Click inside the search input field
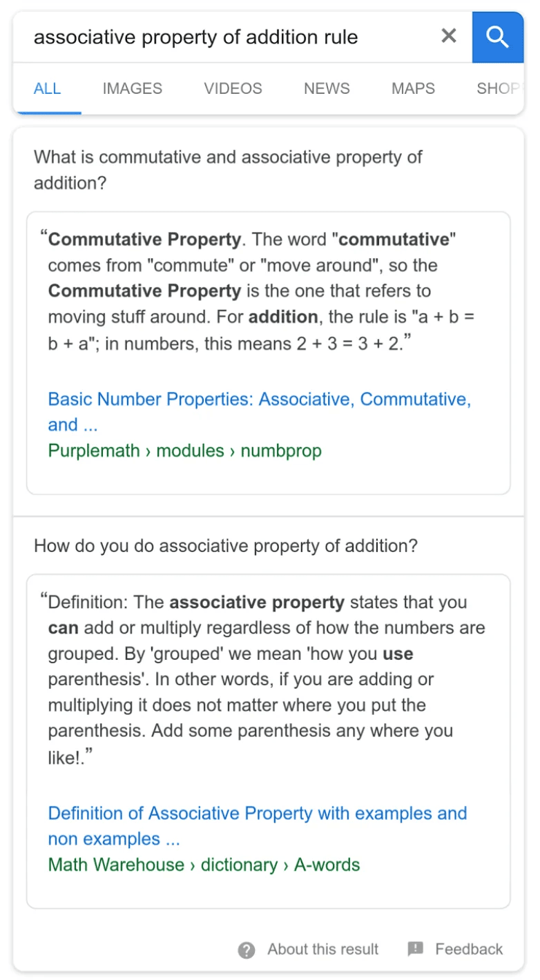This screenshot has height=980, width=540. coord(207,37)
